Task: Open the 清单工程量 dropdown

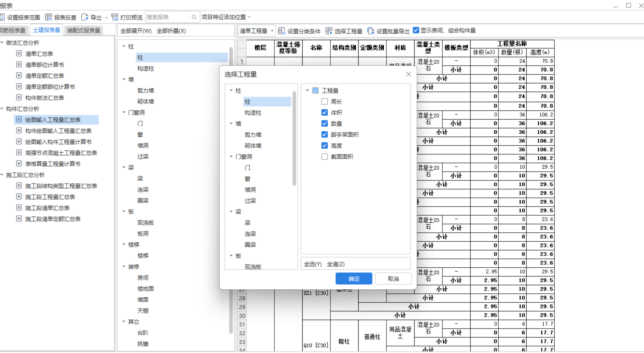Action: (x=257, y=31)
